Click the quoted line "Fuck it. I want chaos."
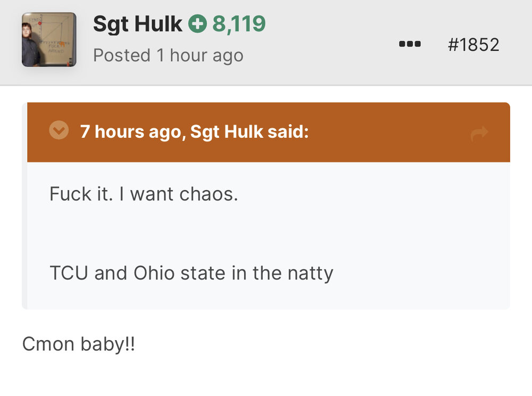 pos(144,194)
